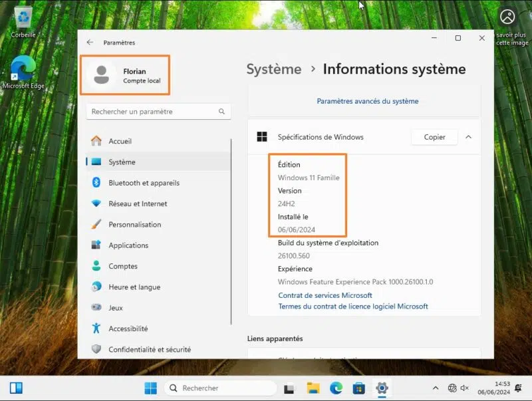Open the volume control in the taskbar
Viewport: 532px width, 401px height.
464,388
